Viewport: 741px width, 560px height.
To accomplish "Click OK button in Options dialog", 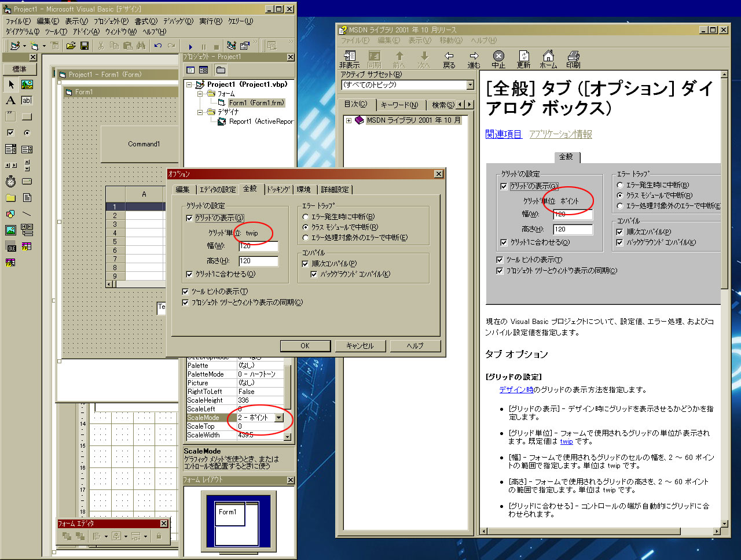I will 305,346.
